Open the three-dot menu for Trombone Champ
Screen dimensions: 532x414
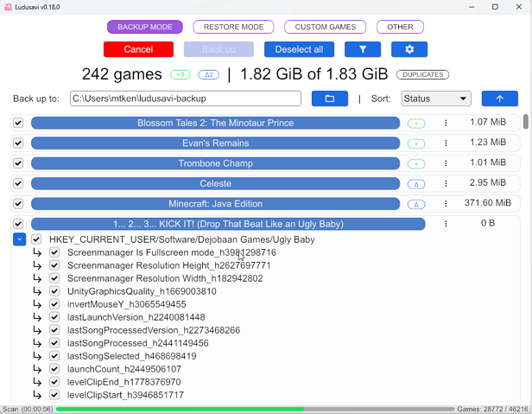coord(446,163)
